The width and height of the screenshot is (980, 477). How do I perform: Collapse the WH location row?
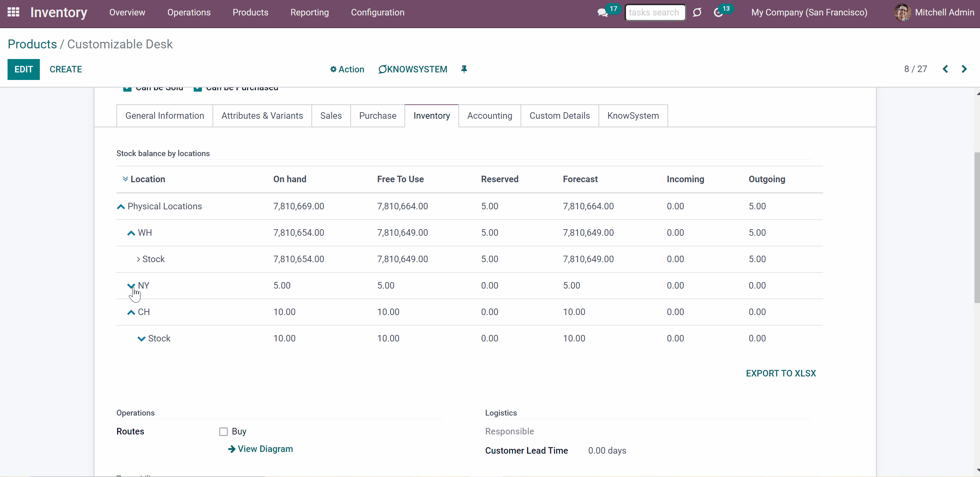click(x=131, y=233)
